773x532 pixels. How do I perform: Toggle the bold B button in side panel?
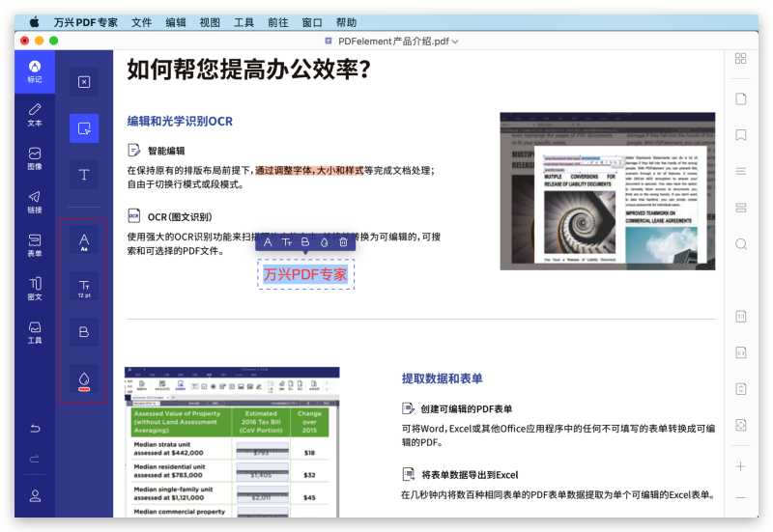point(84,332)
